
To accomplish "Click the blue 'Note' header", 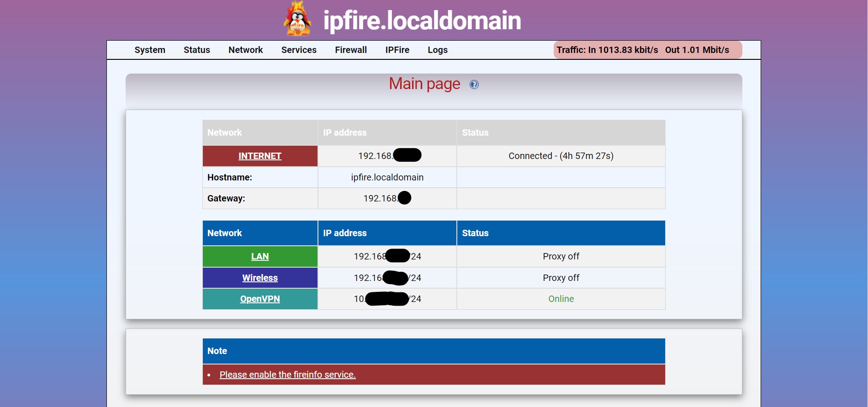I will pyautogui.click(x=434, y=351).
